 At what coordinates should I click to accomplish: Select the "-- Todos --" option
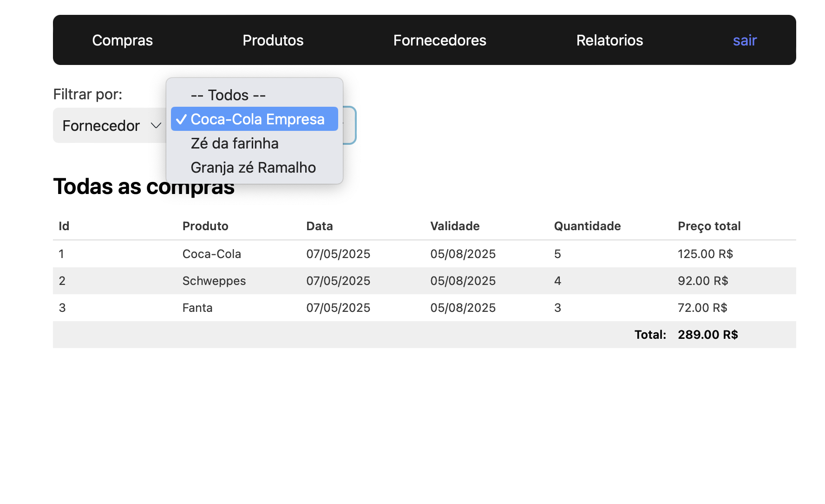[228, 95]
